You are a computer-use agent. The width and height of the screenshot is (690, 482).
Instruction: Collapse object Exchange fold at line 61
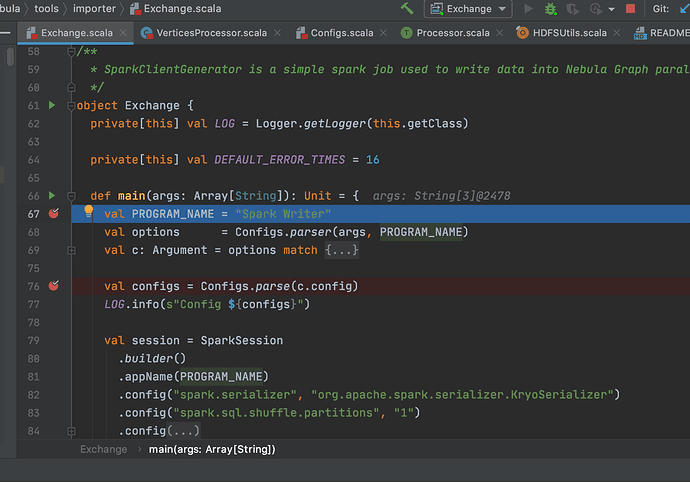(71, 106)
